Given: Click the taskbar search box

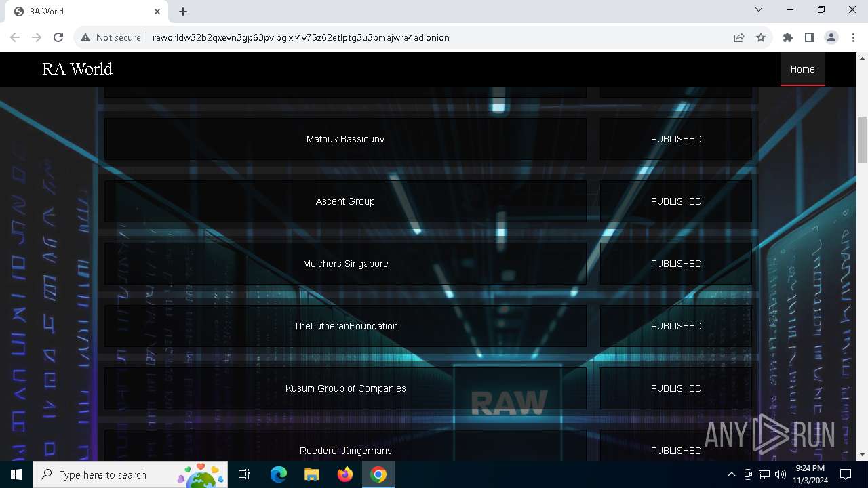Looking at the screenshot, I should pyautogui.click(x=129, y=474).
